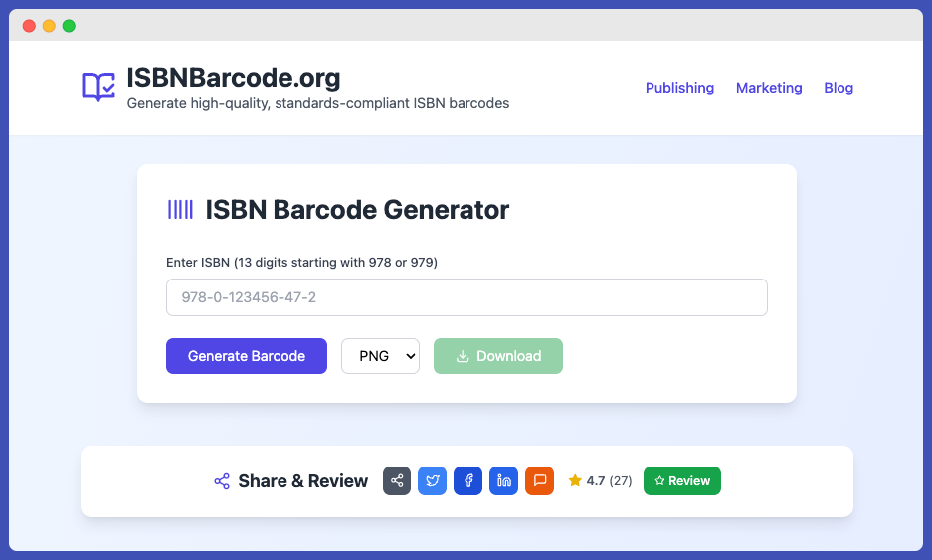Click the ISBNBarcode.org book logo icon
Viewport: 932px width, 560px height.
tap(98, 88)
